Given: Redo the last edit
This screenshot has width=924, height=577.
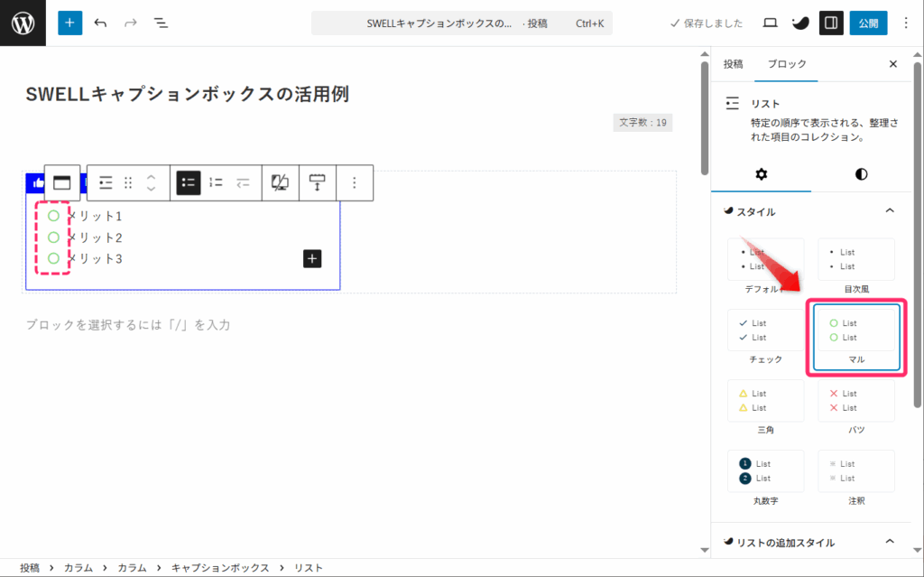Looking at the screenshot, I should pos(130,23).
